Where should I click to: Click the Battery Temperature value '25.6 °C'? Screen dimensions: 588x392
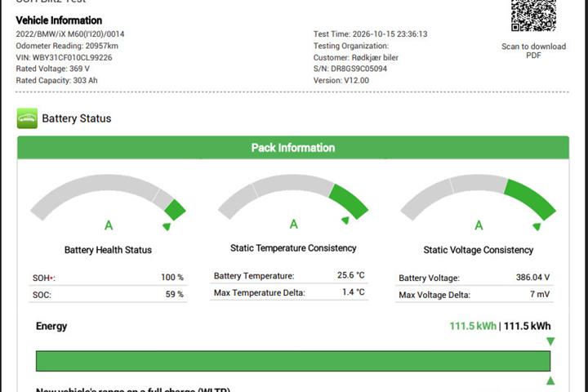point(350,275)
